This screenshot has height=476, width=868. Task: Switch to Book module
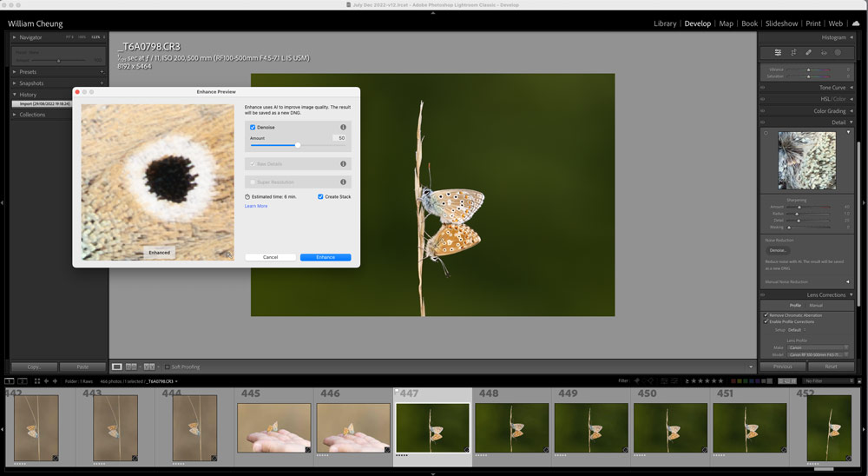[750, 23]
